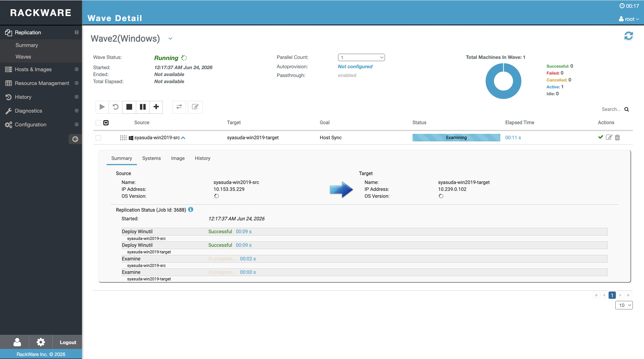Pause the running wave
The width and height of the screenshot is (644, 359).
(143, 107)
